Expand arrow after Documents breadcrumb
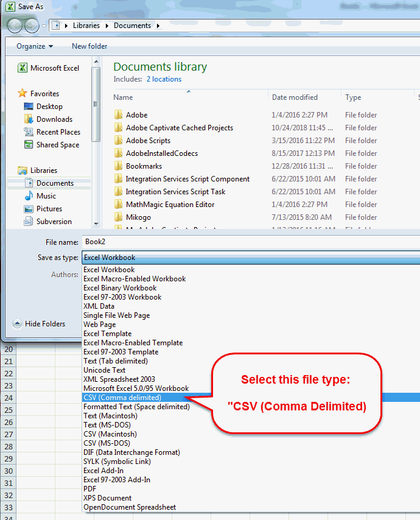 pyautogui.click(x=158, y=26)
